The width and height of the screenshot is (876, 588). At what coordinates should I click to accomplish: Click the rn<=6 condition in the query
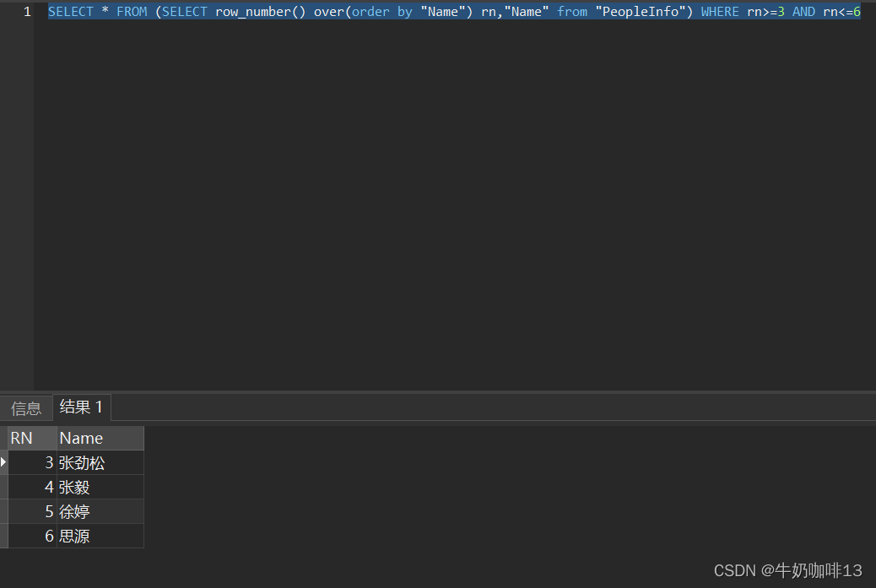coord(841,11)
